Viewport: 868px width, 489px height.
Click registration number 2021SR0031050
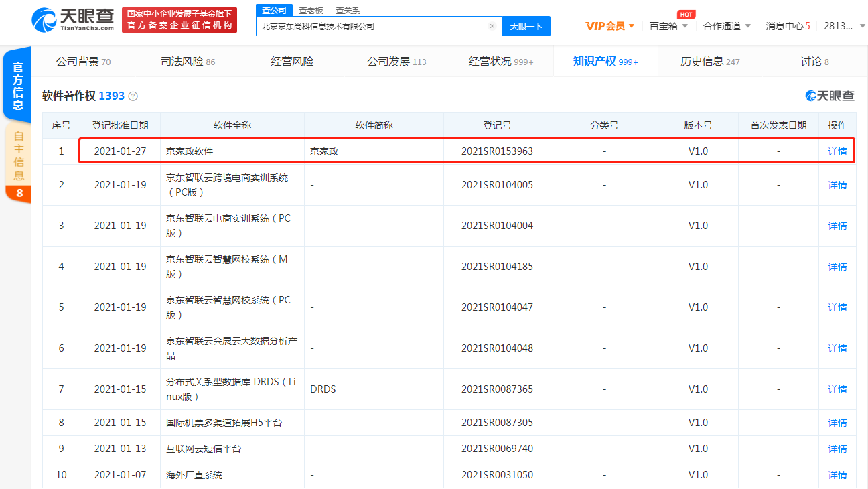tap(497, 475)
